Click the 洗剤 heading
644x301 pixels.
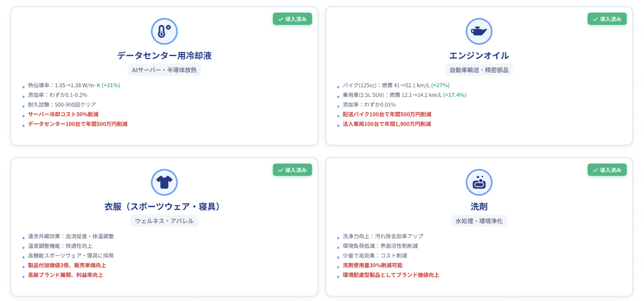tap(479, 206)
